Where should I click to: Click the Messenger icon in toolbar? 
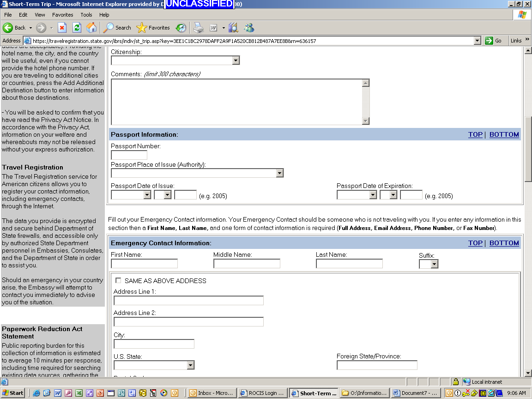[249, 28]
